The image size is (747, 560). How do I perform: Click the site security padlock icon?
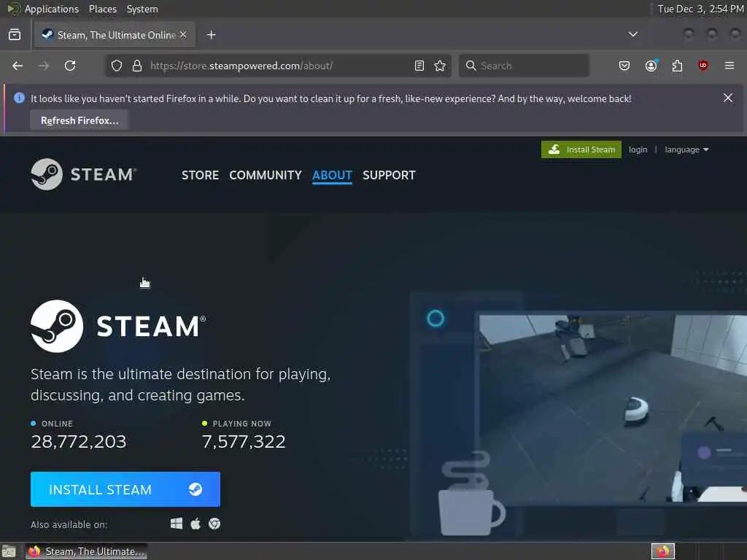point(137,66)
